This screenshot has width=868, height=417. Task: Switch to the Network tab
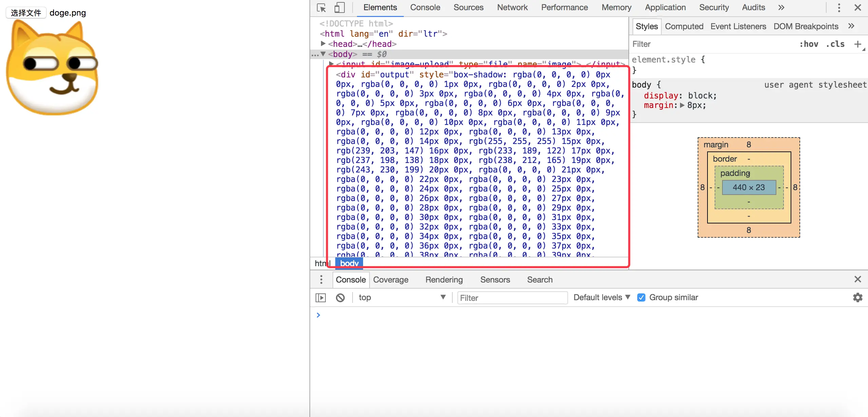tap(512, 8)
